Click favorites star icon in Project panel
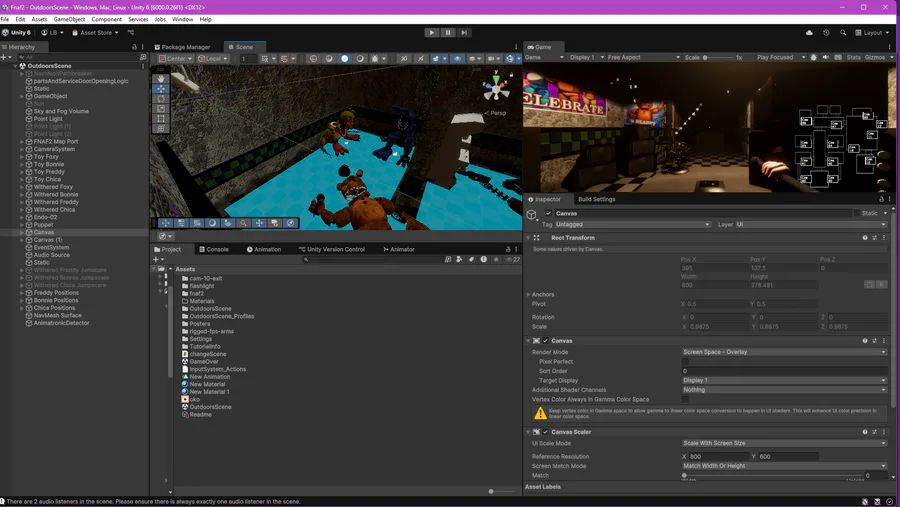This screenshot has width=900, height=507. [x=496, y=260]
